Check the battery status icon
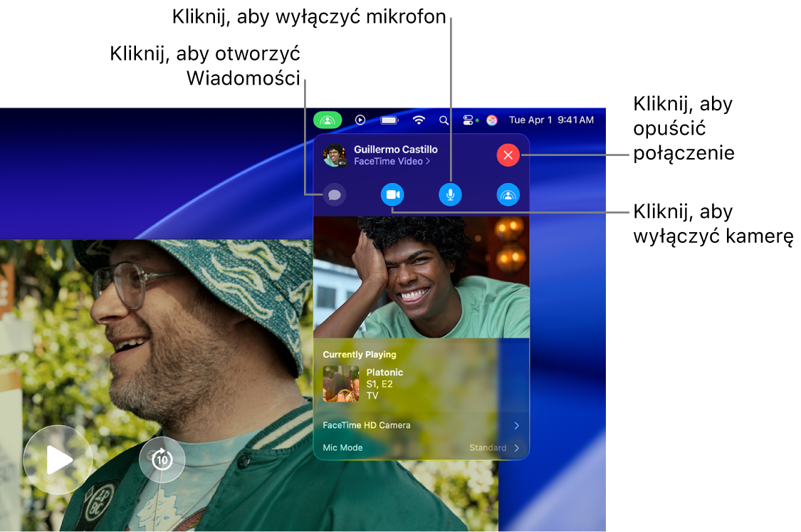Screen dimensions: 801x532 point(389,120)
